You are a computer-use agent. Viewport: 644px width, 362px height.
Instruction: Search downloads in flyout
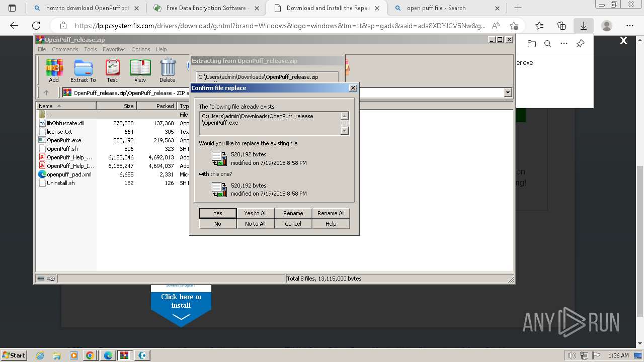[x=548, y=44]
